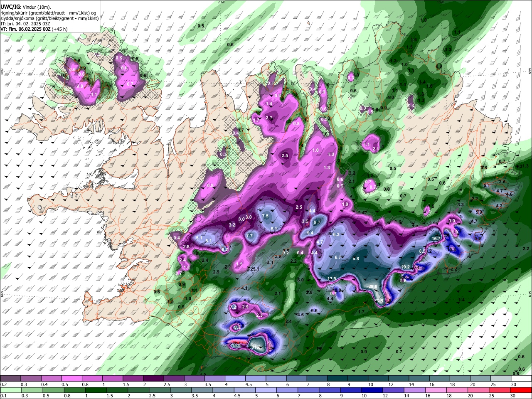Pick the navy swatch between 10 and 12, rain legend
Screen dimensions: 532x399
point(371,390)
